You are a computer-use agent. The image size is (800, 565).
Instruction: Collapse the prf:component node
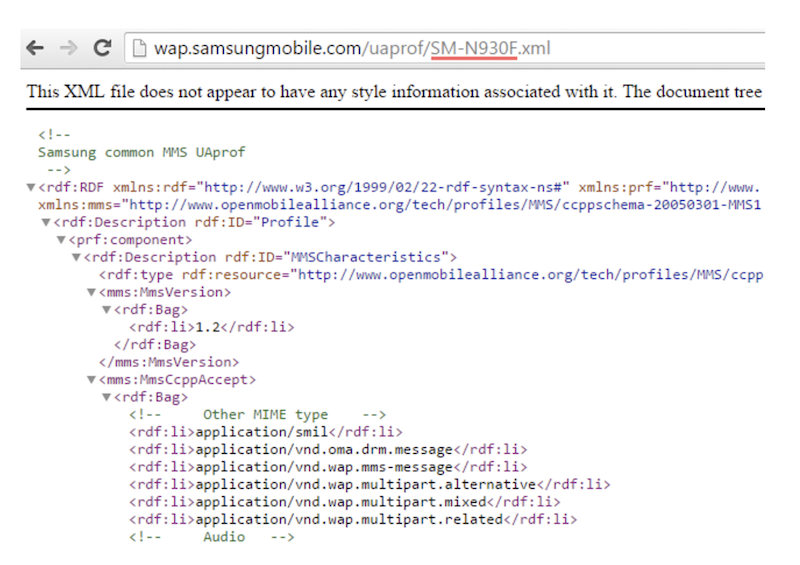coord(61,240)
